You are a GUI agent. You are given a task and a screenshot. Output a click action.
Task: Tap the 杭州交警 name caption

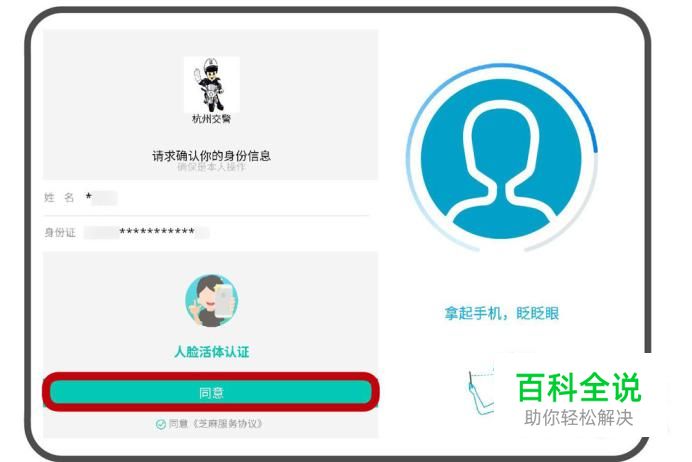click(211, 118)
